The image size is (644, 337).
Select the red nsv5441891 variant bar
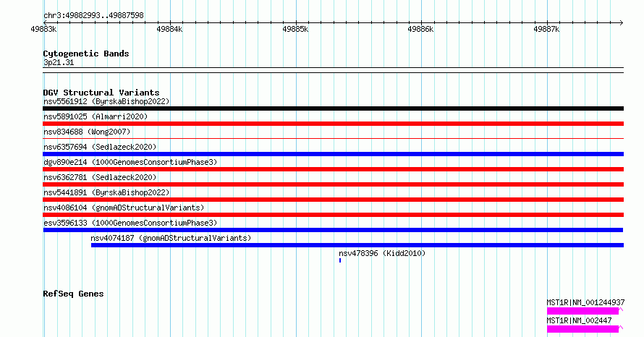(333, 200)
